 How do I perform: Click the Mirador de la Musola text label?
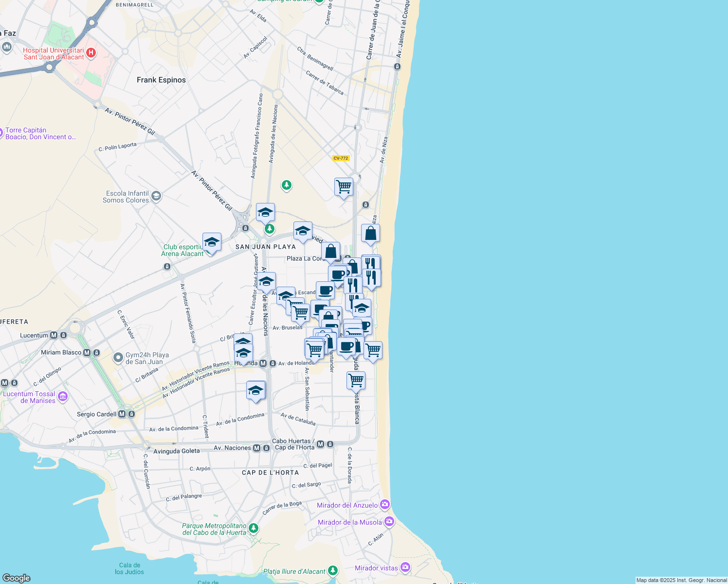point(350,522)
